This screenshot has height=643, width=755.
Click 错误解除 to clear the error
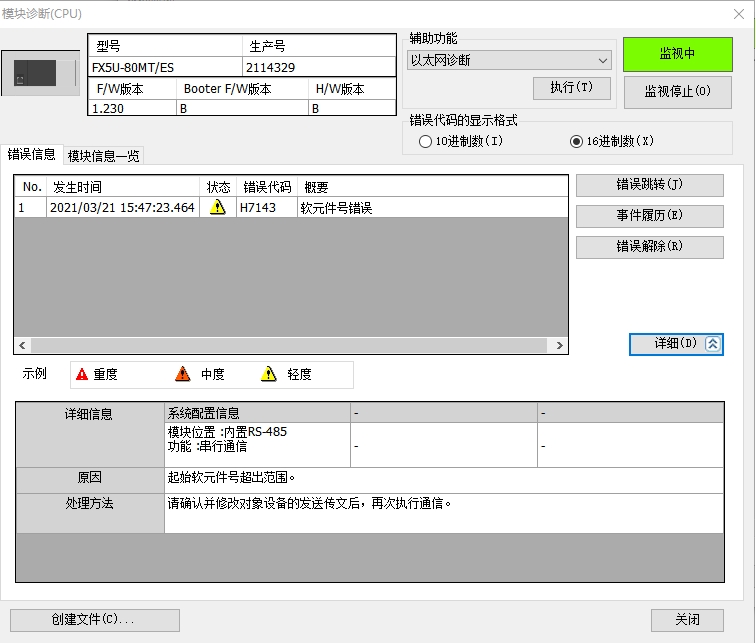click(x=649, y=247)
